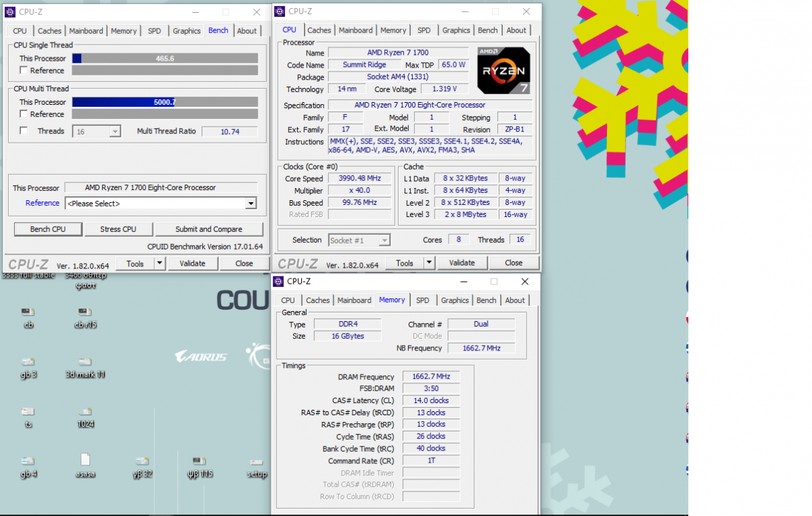The image size is (812, 516).
Task: Open the 'cb' desktop shortcut
Action: click(28, 318)
